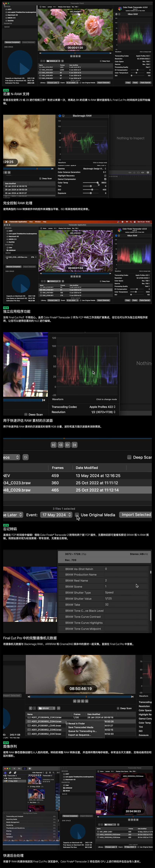Toggle the Gamut Compression checkbox

105,179
